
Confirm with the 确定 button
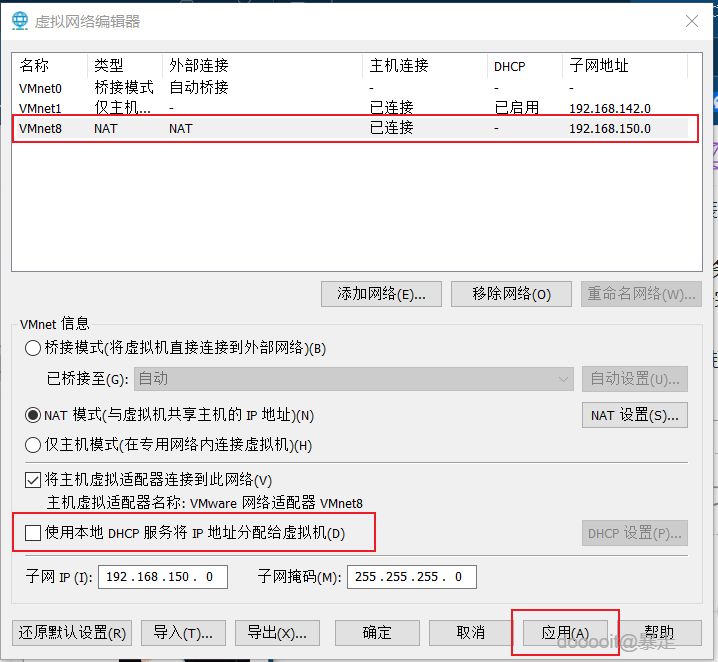[x=377, y=633]
